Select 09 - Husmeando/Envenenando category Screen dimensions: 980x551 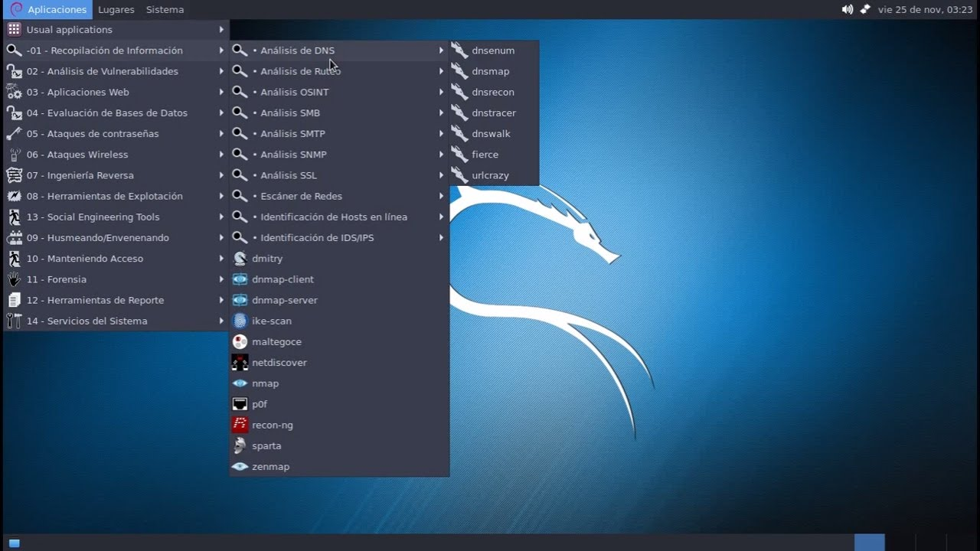point(116,238)
